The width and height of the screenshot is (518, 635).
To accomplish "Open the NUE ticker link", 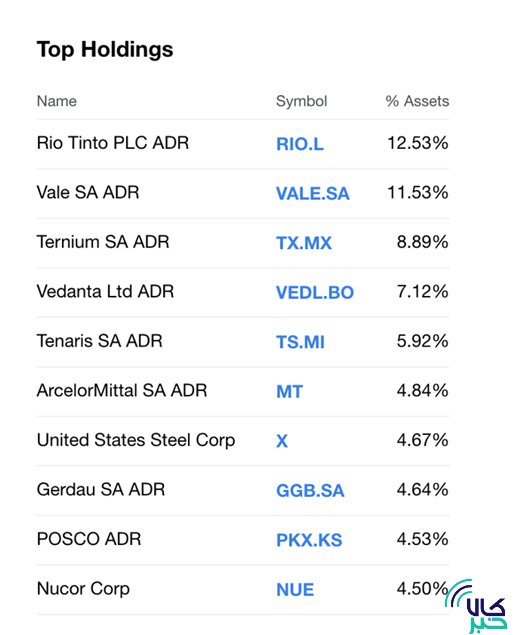I will tap(295, 590).
